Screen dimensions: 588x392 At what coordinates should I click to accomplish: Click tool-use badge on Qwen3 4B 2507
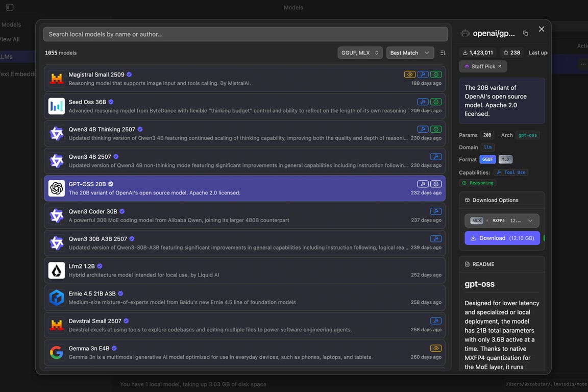(436, 157)
